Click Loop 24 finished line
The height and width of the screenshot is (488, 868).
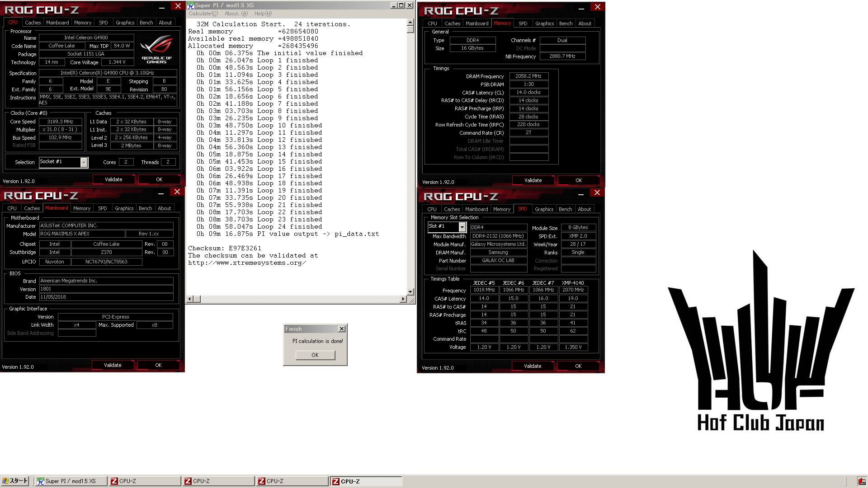coord(259,226)
